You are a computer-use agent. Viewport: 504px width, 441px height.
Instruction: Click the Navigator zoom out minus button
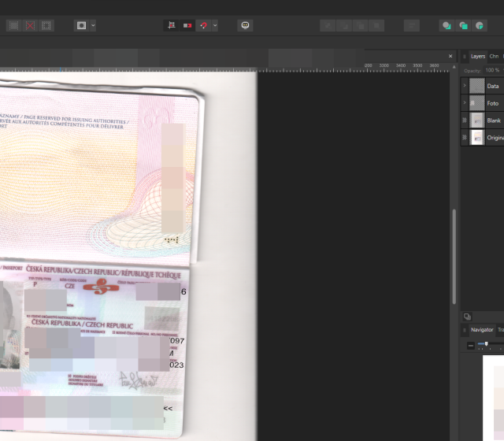[471, 346]
